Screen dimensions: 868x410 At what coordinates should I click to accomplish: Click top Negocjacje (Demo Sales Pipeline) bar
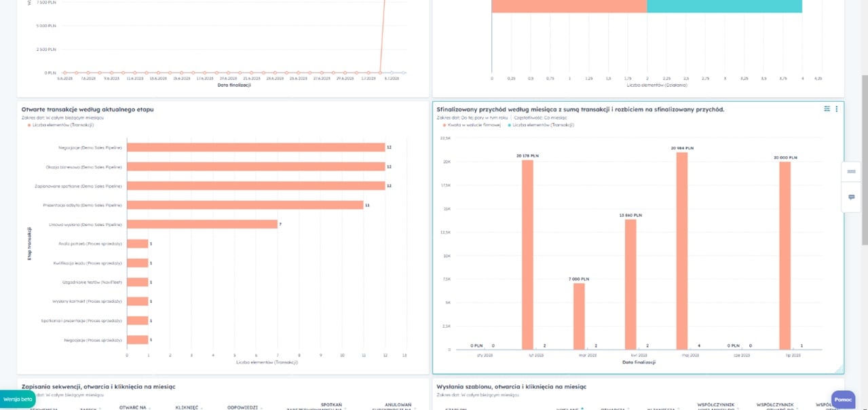[256, 147]
